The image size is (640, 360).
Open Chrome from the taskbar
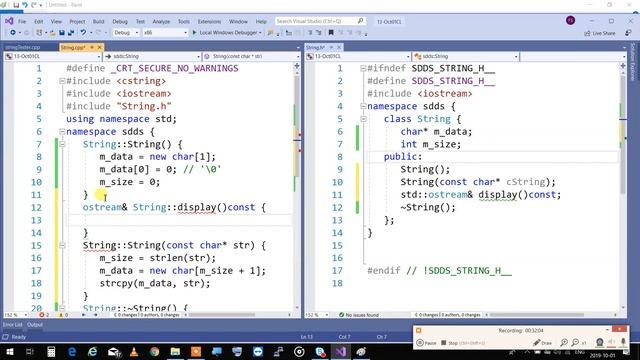pos(154,352)
